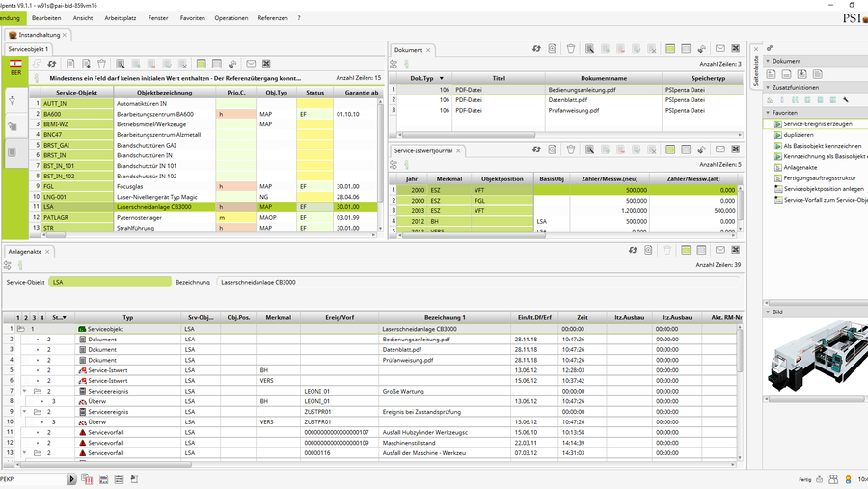Open the Favoriten menu
The image size is (868, 489).
[193, 18]
